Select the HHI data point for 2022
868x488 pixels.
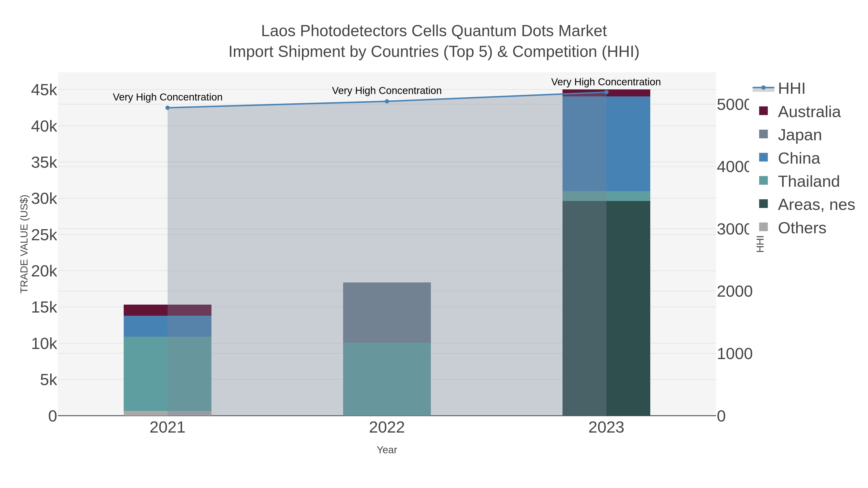coord(387,101)
